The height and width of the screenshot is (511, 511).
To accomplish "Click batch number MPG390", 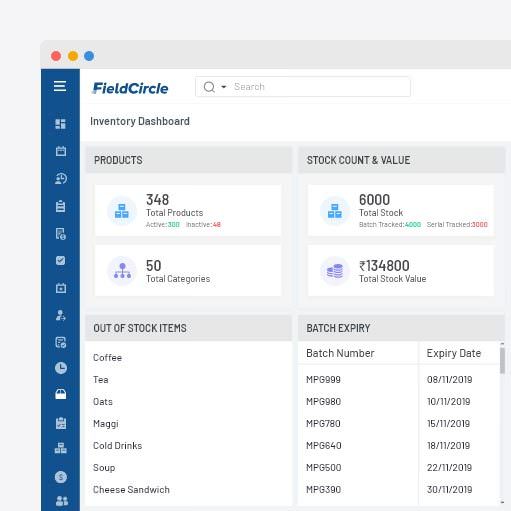I will point(323,490).
